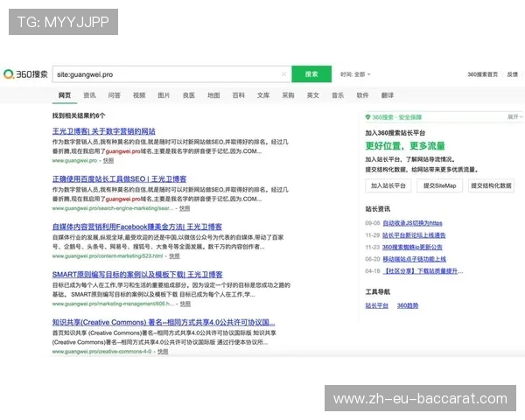The width and height of the screenshot is (525, 420).
Task: Click the www.guangwei.pro green URL
Action: (x=74, y=161)
